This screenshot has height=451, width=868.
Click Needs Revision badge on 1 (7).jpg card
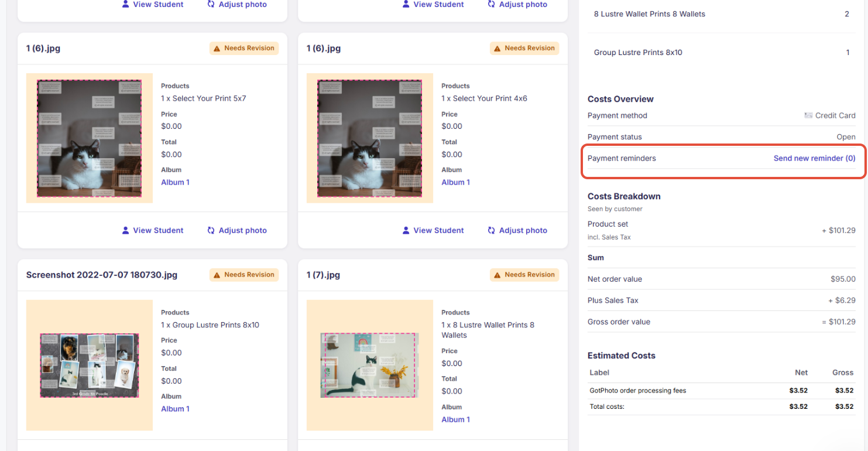pyautogui.click(x=524, y=275)
